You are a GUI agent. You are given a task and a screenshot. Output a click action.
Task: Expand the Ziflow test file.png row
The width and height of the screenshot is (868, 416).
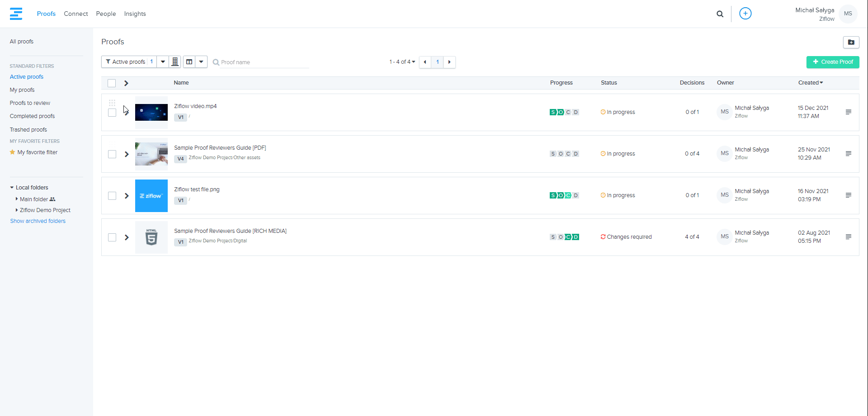[x=127, y=196]
